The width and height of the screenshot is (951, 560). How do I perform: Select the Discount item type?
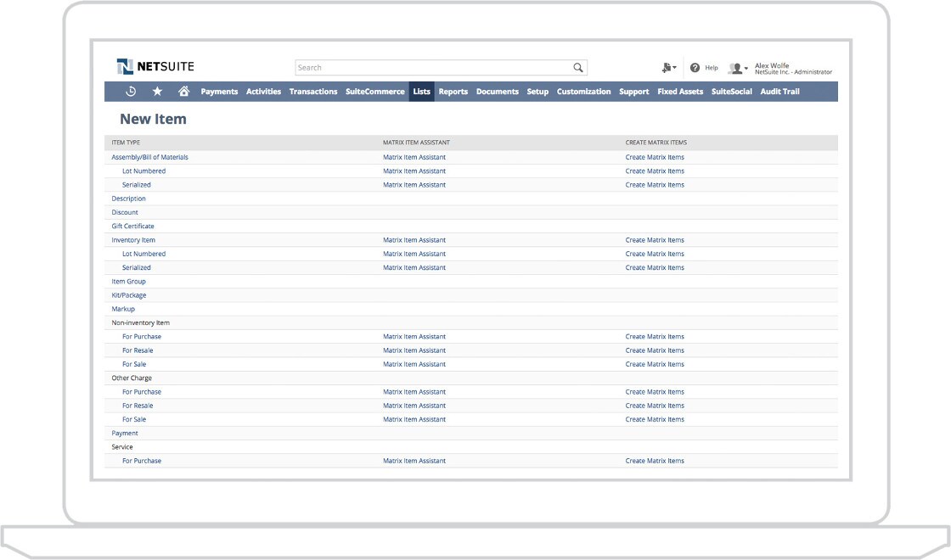[x=125, y=212]
